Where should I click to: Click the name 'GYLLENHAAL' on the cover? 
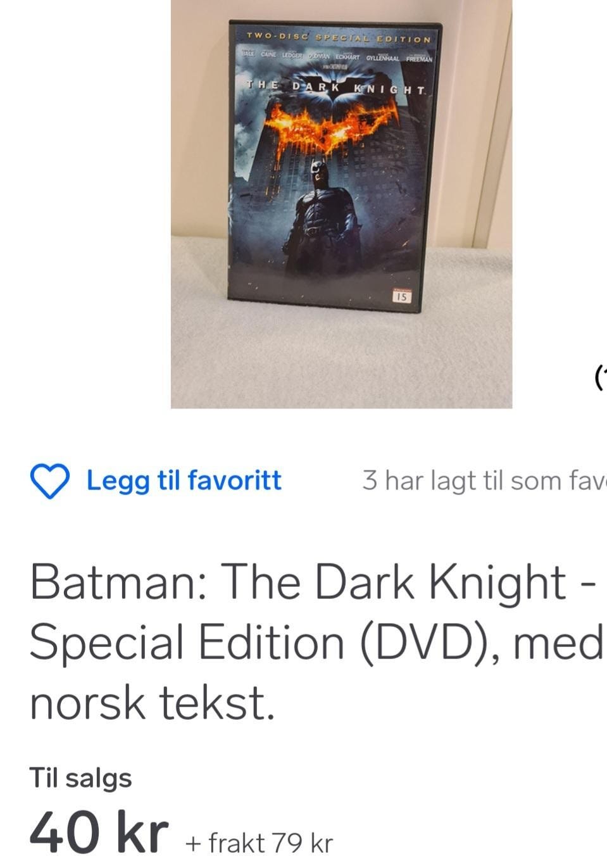click(x=382, y=58)
